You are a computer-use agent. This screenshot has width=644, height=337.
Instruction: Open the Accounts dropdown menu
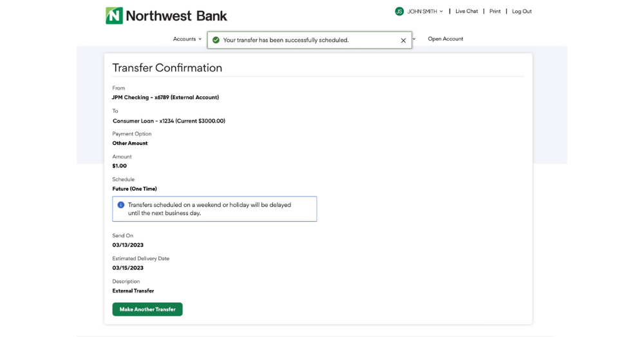click(x=187, y=39)
